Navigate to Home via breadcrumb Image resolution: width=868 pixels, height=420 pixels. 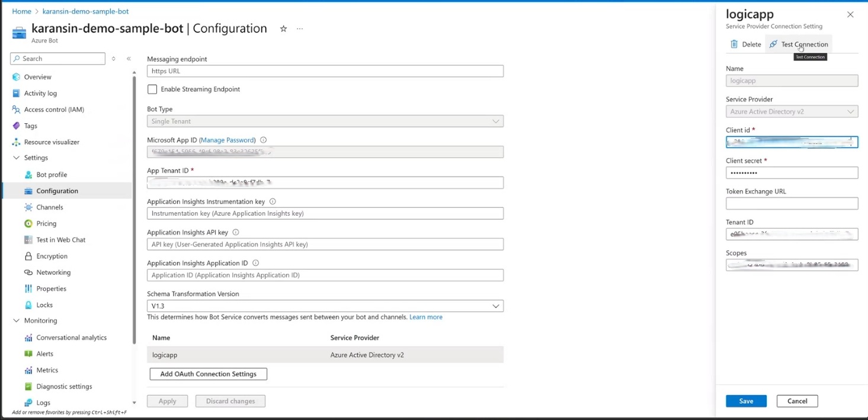21,11
